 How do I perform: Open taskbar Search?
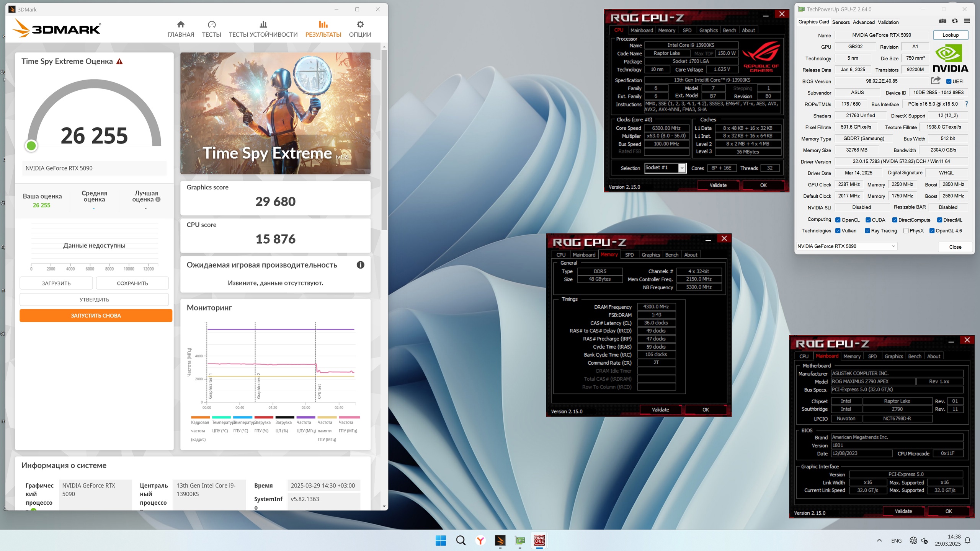[461, 540]
